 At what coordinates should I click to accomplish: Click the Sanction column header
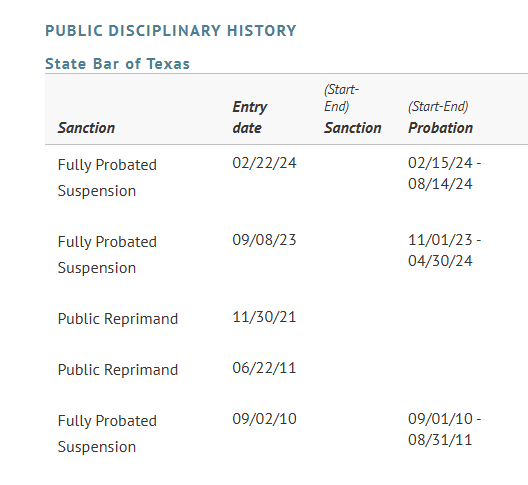coord(86,128)
